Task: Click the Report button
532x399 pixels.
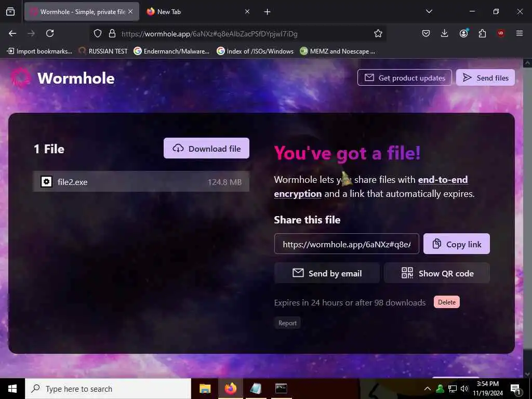Action: [x=287, y=323]
